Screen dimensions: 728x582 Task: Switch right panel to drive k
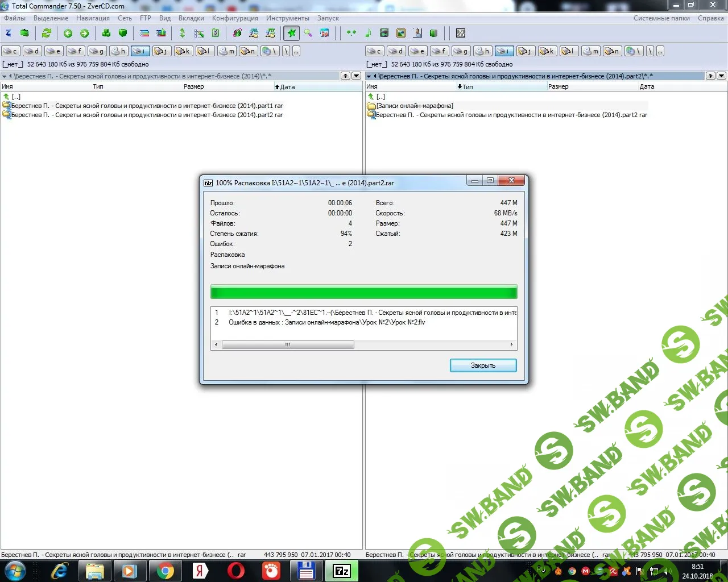(547, 51)
